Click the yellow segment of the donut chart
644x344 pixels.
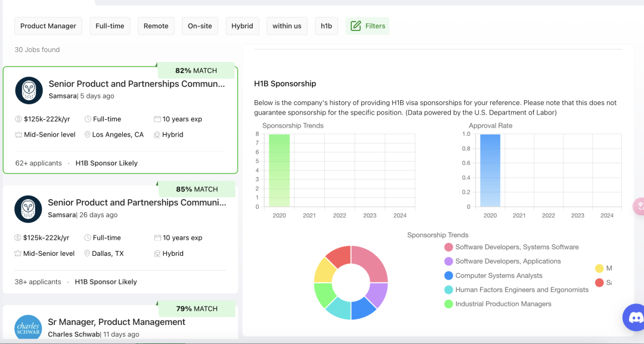pyautogui.click(x=324, y=271)
